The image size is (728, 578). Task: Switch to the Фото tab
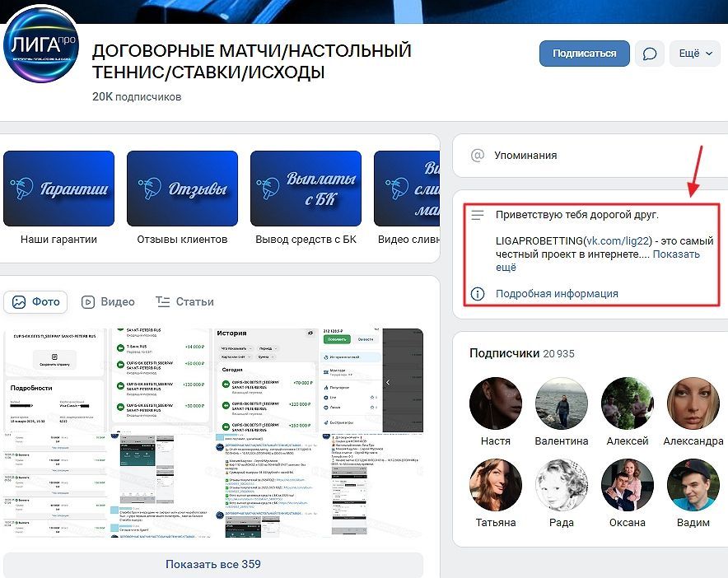[x=35, y=302]
